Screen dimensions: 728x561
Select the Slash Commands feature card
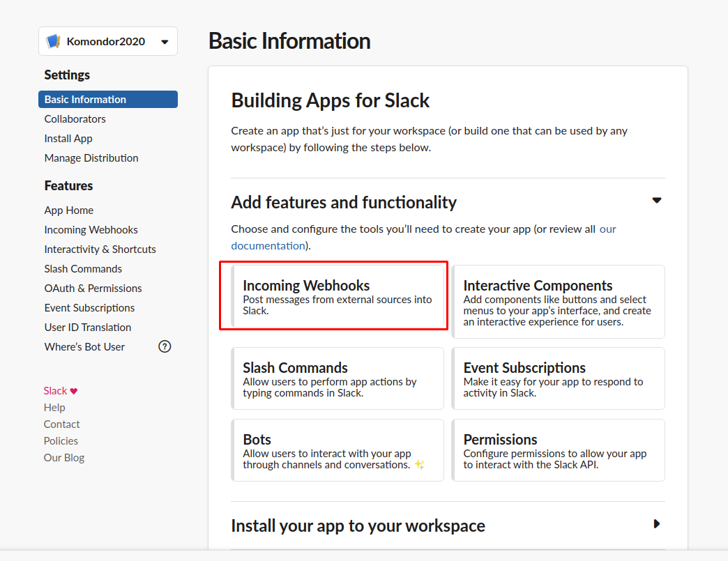coord(338,378)
